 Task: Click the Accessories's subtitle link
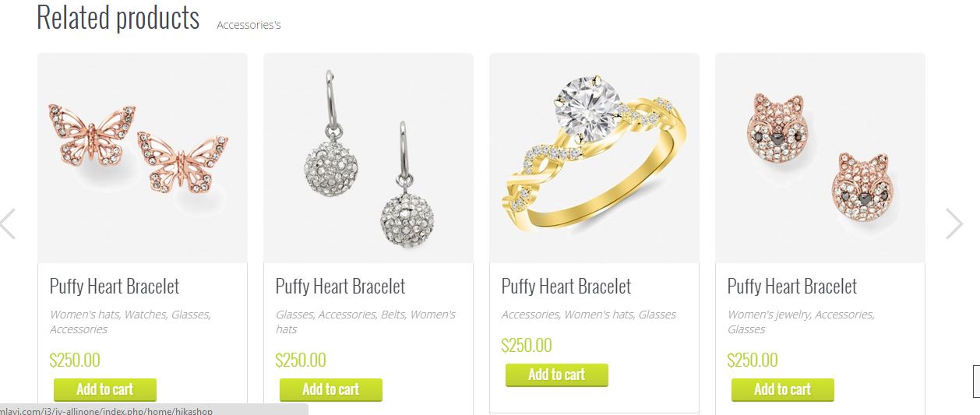coord(249,25)
